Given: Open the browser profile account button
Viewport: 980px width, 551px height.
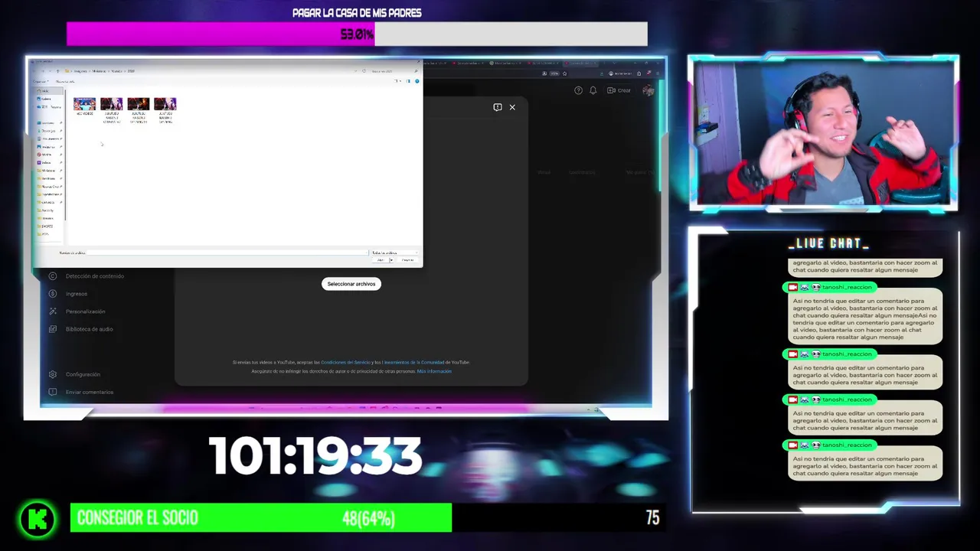Looking at the screenshot, I should coord(620,73).
